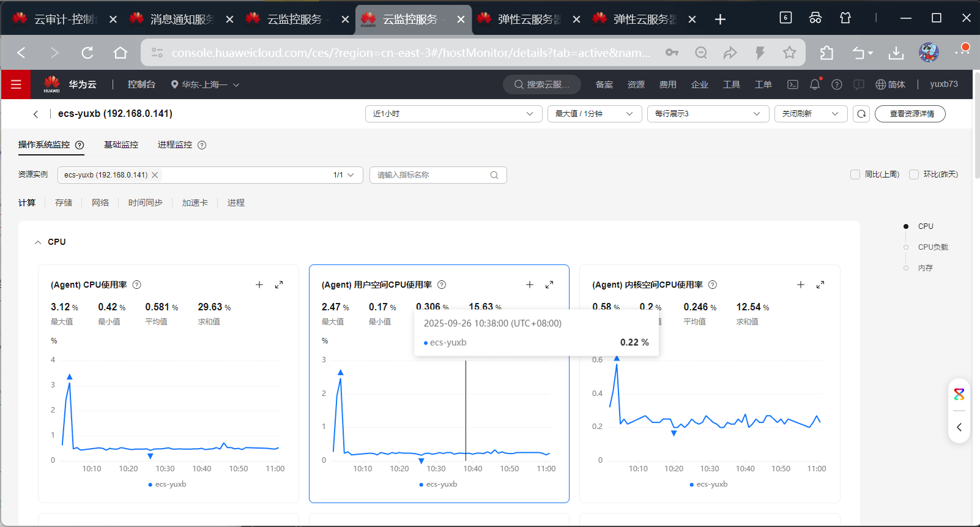The image size is (980, 527).
Task: Show help tooltip for 操作系统监控 tab
Action: 80,145
